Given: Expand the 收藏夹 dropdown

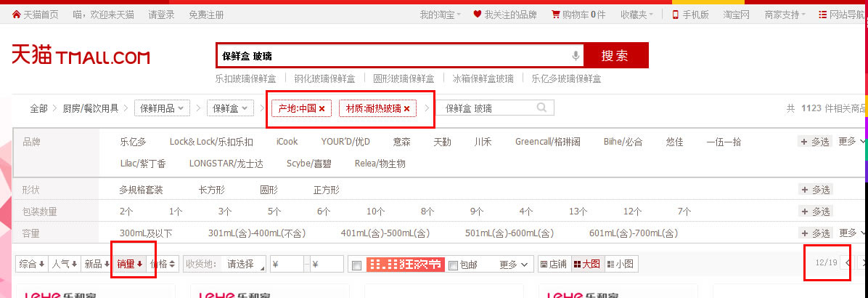Looking at the screenshot, I should point(636,15).
